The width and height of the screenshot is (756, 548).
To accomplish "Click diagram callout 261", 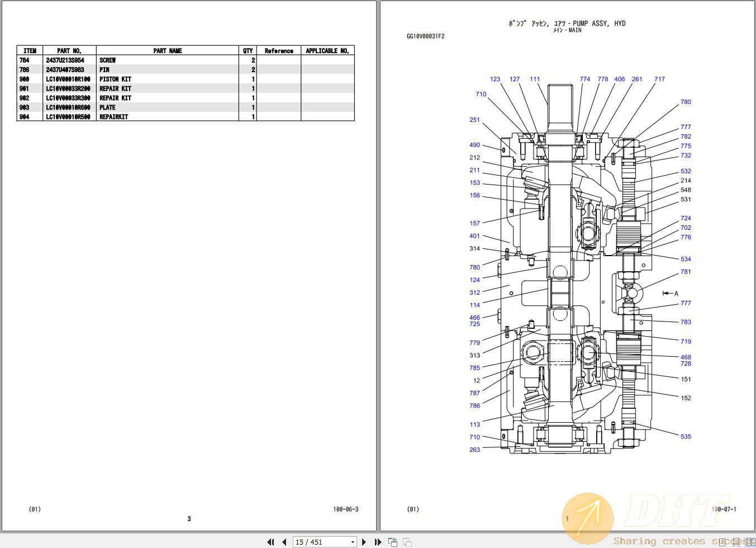I will 637,79.
